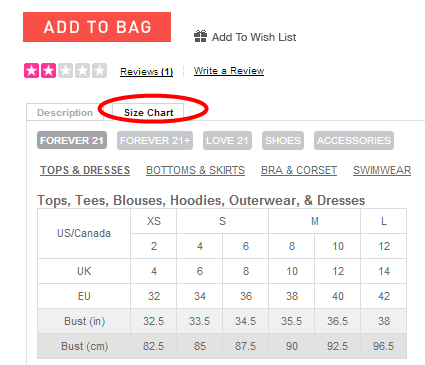Screen dimensions: 425x365
Task: Choose the LOVE 21 size category
Action: 227,140
